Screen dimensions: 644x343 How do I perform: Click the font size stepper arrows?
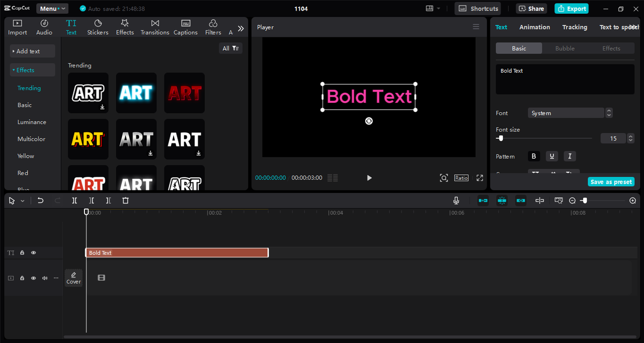click(x=631, y=139)
